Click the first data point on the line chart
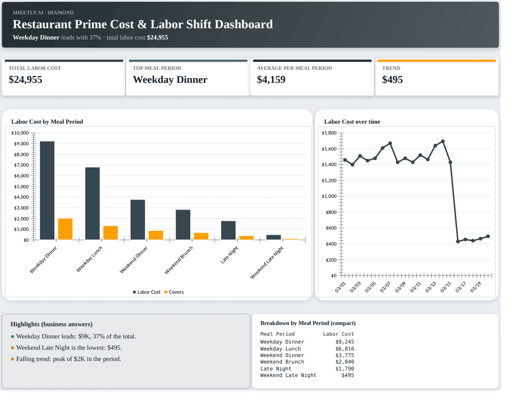532x400 pixels. pos(345,160)
